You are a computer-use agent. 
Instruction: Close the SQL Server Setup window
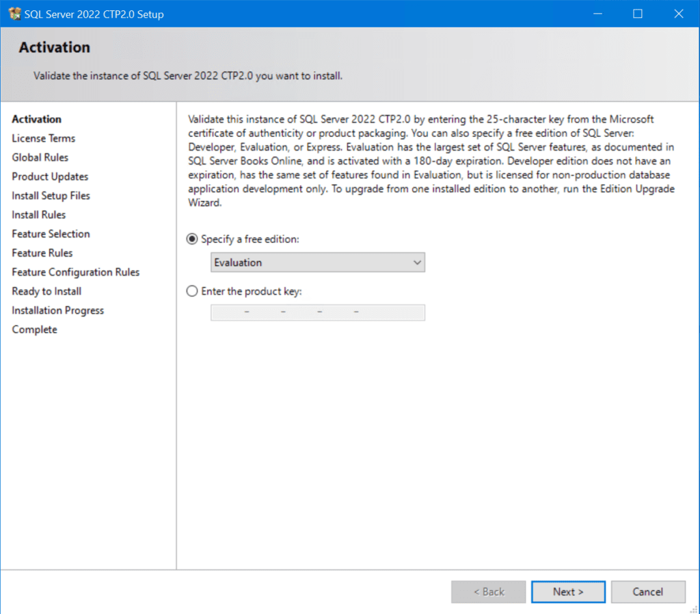pos(679,14)
